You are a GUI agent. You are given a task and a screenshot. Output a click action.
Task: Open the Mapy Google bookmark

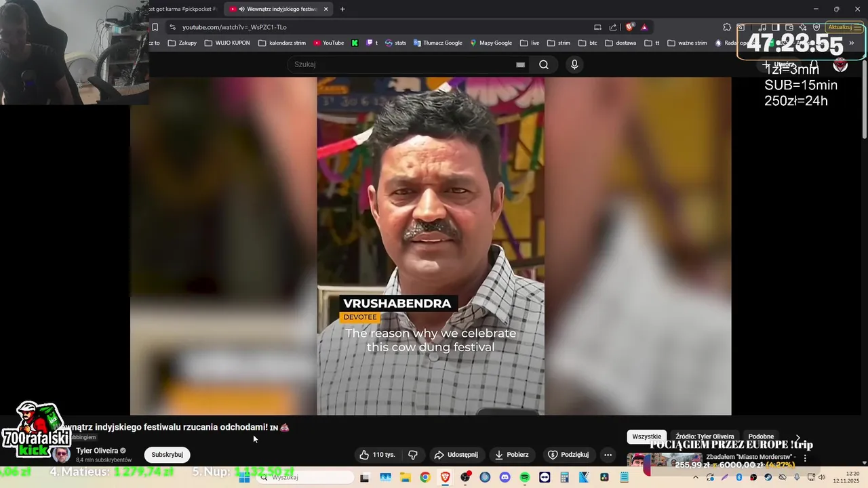tap(491, 43)
